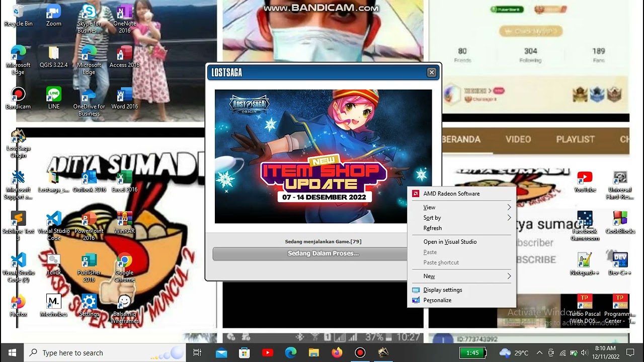Open the LINE desktop shortcut
Screen dimensions: 644x362
point(54,98)
